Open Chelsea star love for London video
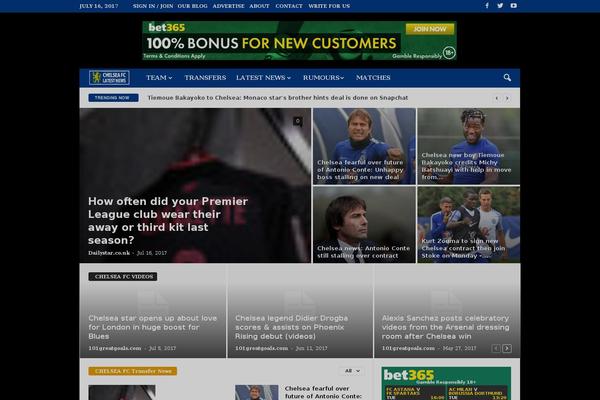600x400 pixels. pyautogui.click(x=153, y=327)
